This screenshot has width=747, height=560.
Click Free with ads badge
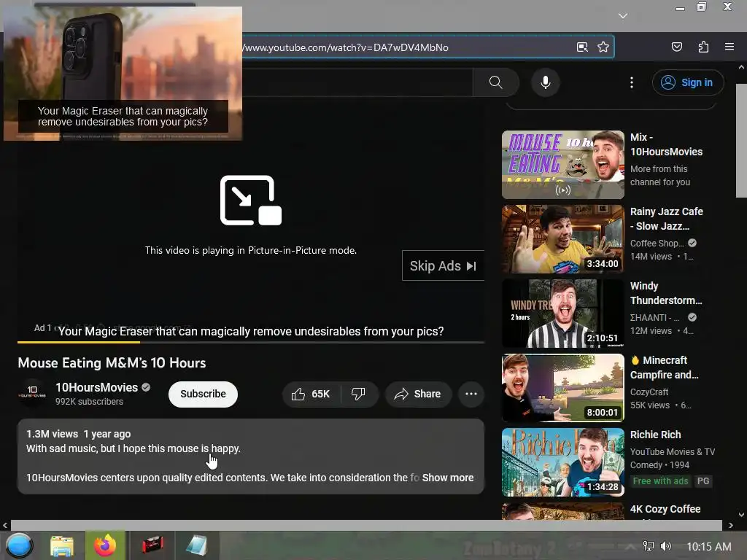[660, 481]
